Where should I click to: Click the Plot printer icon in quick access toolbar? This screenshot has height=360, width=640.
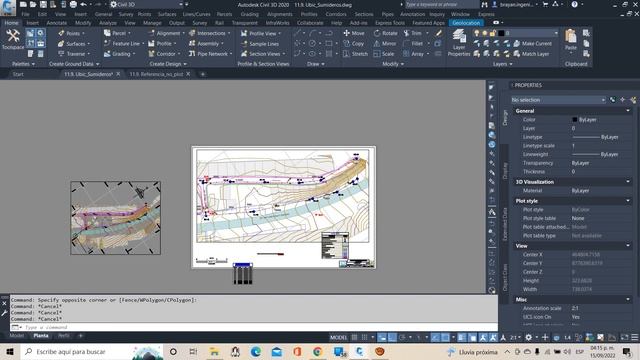pos(73,4)
